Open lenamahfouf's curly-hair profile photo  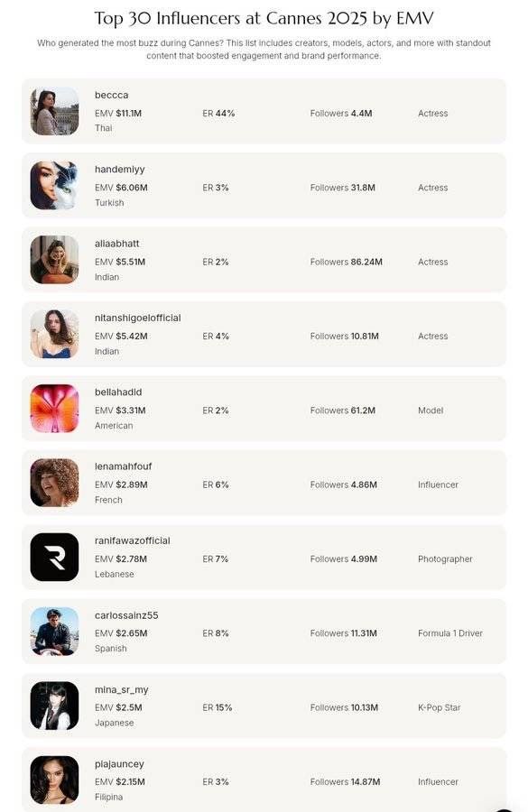54,483
